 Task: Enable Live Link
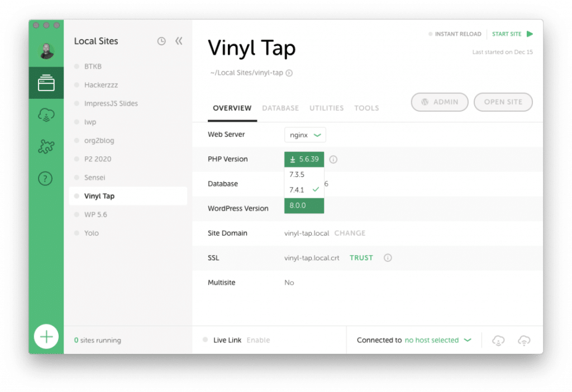coord(258,340)
